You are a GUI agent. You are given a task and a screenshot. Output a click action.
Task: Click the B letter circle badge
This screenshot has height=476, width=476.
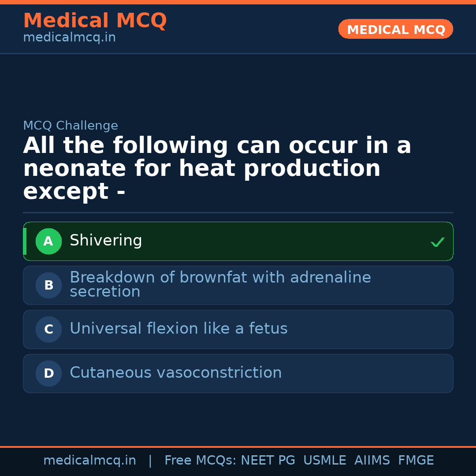coord(48,286)
